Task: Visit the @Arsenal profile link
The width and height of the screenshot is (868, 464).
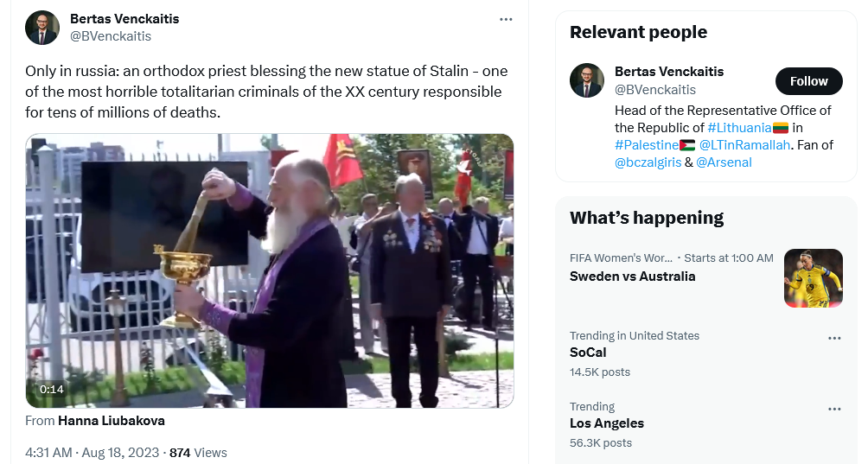Action: click(724, 162)
